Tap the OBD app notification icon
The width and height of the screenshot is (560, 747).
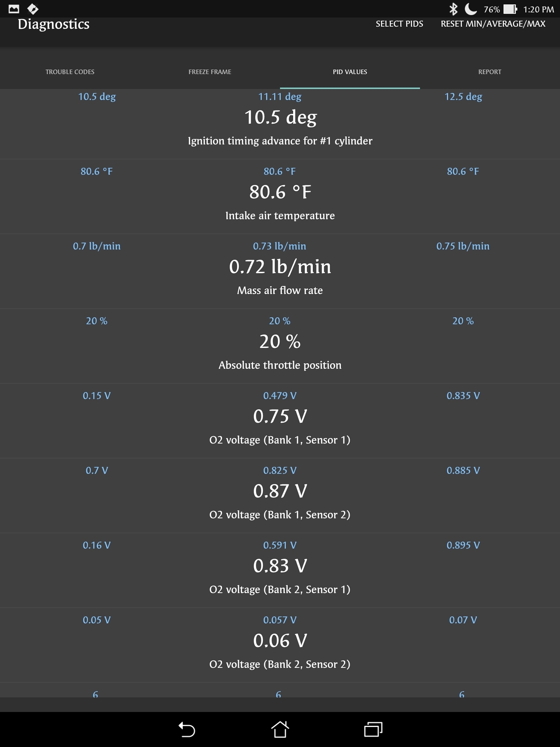click(33, 9)
